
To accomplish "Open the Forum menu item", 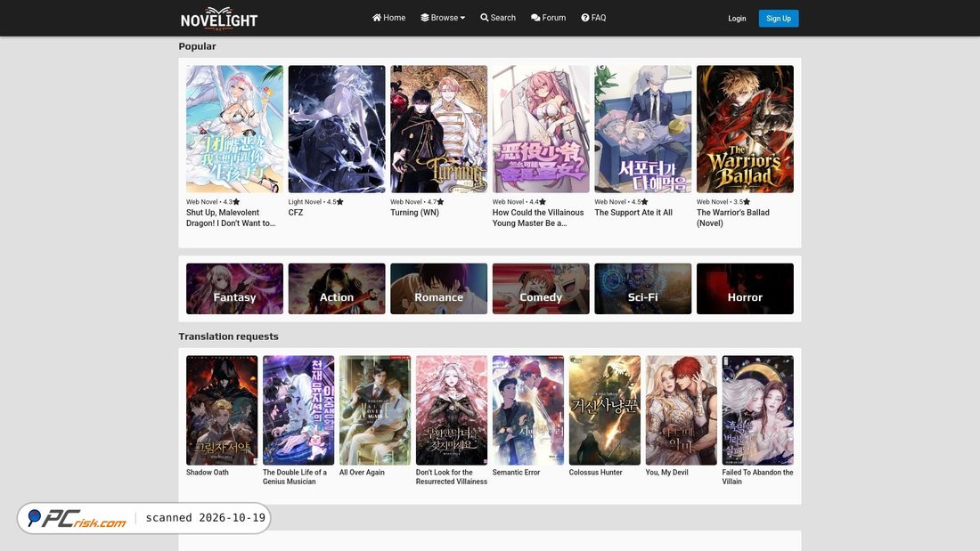I will tap(548, 18).
